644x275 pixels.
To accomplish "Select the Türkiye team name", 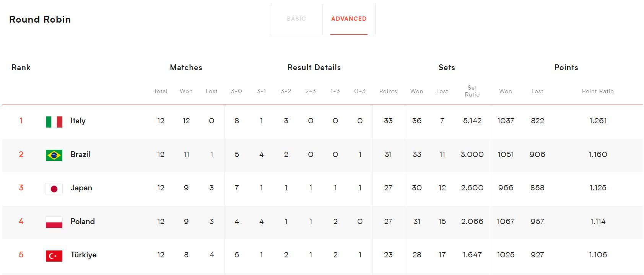I will click(83, 255).
